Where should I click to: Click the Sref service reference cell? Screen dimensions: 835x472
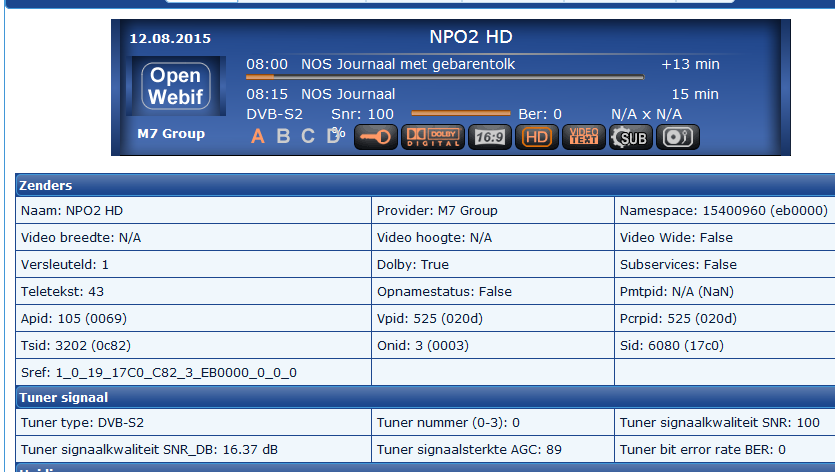pos(193,372)
